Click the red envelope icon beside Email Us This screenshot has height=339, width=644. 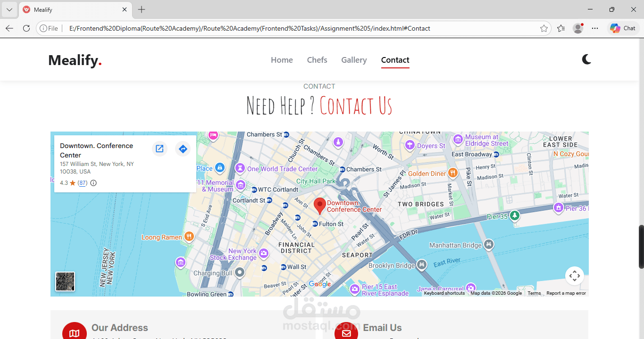[x=346, y=331]
